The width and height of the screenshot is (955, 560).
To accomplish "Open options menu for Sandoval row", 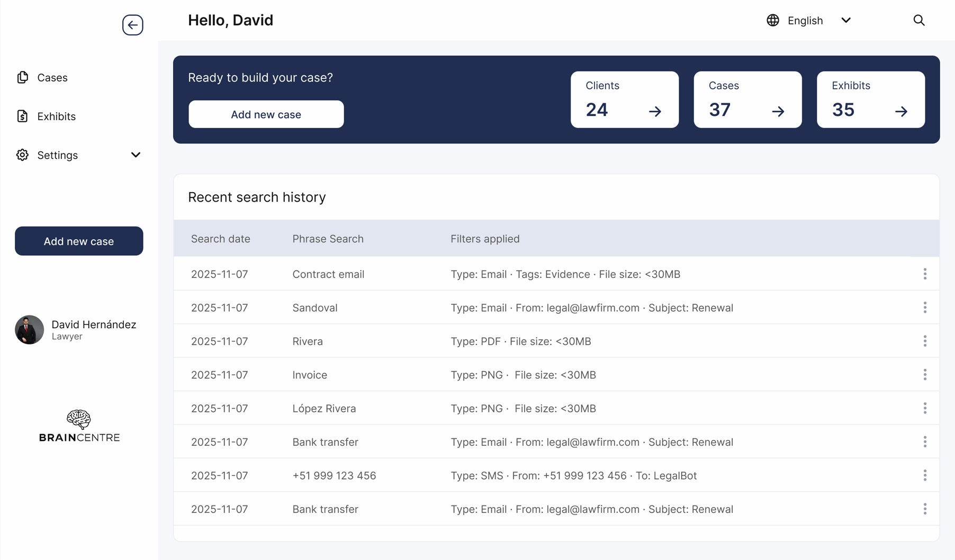I will pyautogui.click(x=925, y=308).
